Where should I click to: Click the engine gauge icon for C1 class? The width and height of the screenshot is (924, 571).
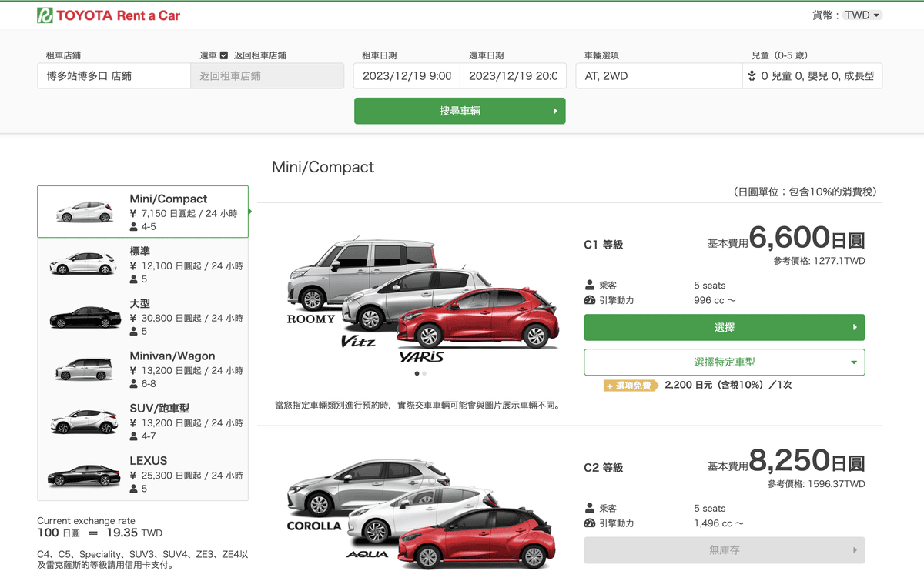590,300
